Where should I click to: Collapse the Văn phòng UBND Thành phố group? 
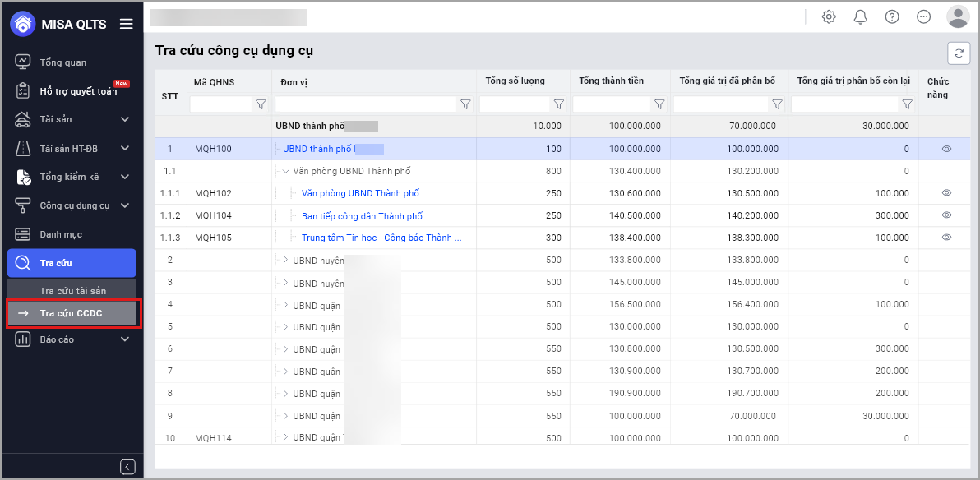pos(285,171)
